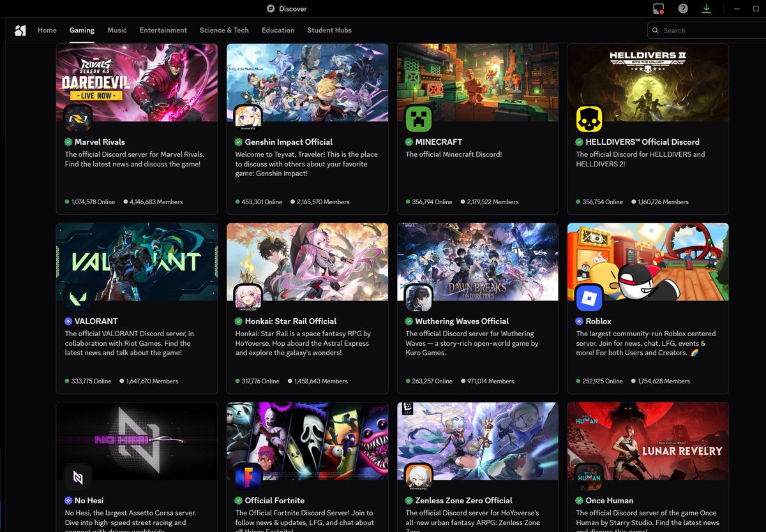
Task: Click the Discord logo in the top-left corner
Action: [x=20, y=30]
